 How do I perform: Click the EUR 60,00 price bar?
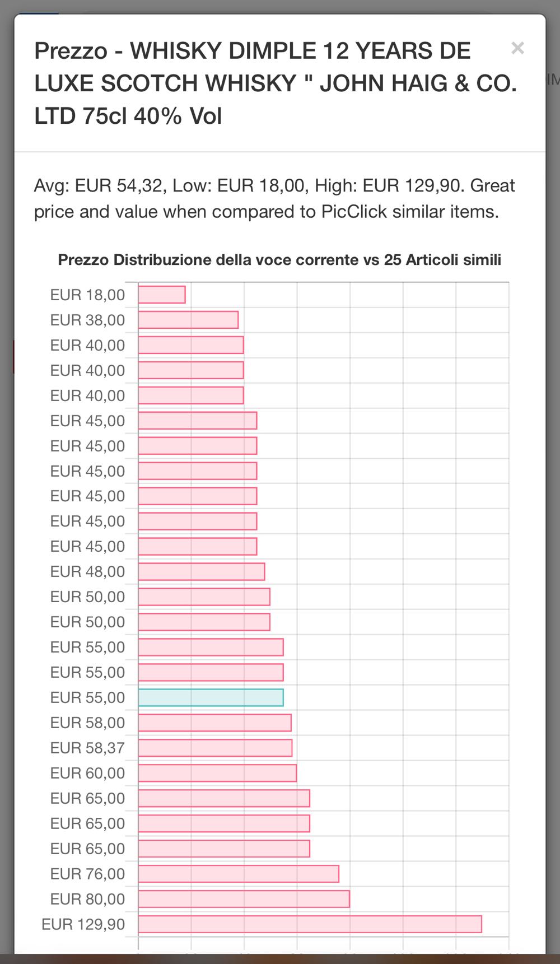(217, 773)
